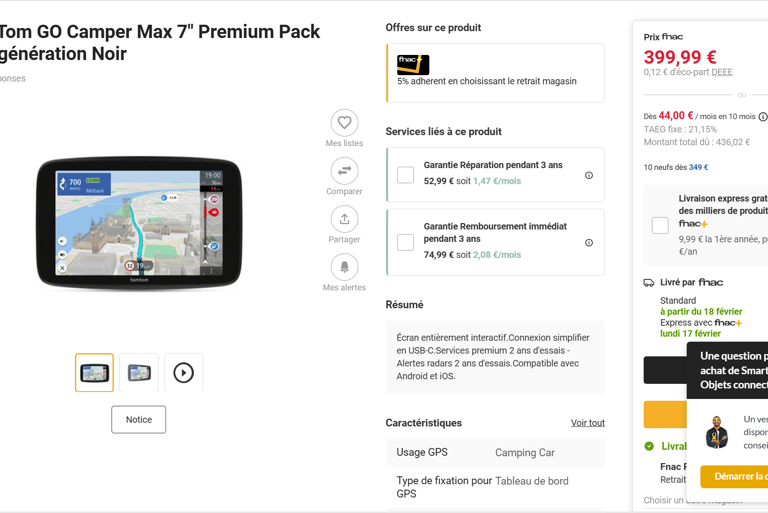Viewport: 768px width, 513px height.
Task: Enable Mes alertes bell icon
Action: pos(344,267)
